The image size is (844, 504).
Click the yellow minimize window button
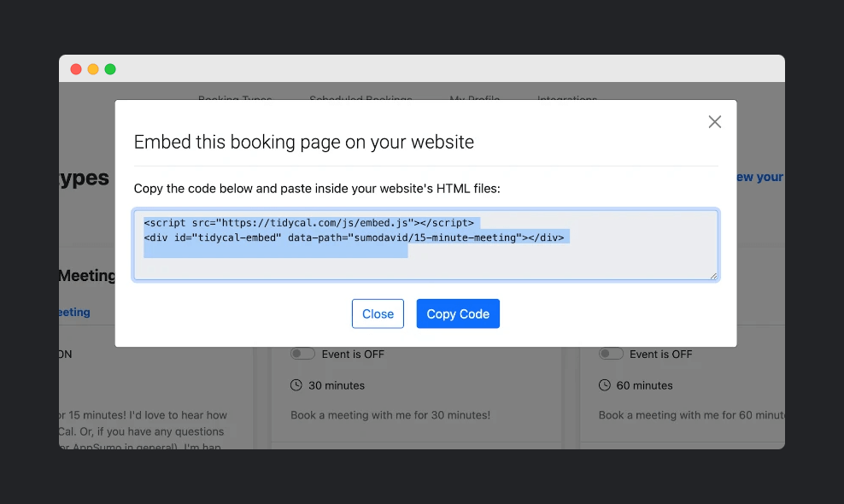pos(93,69)
